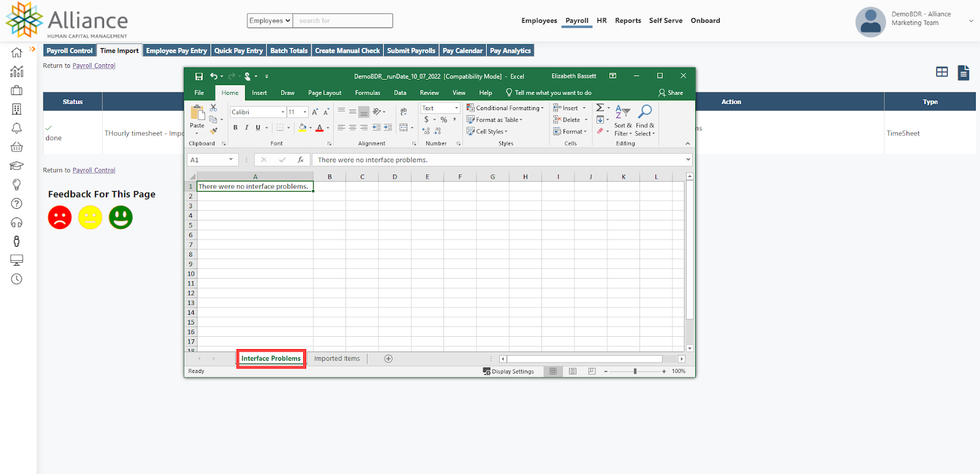This screenshot has height=474, width=980.
Task: Expand the Format as Table menu
Action: coord(495,120)
